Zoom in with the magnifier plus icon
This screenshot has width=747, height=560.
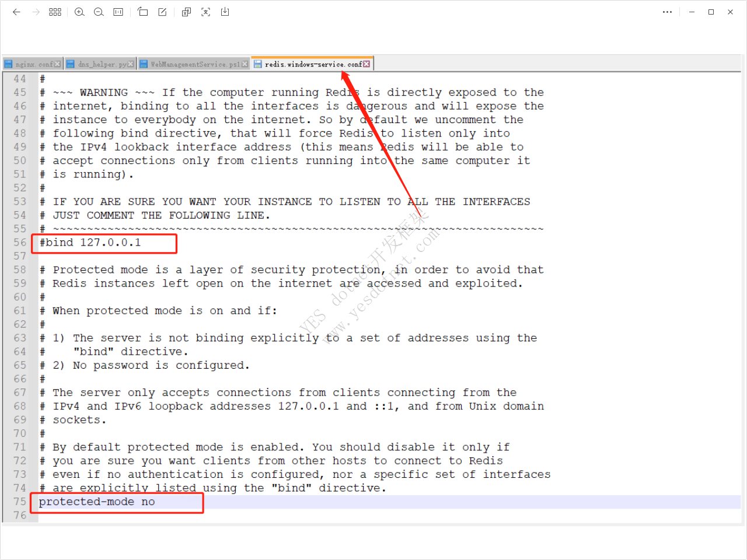click(79, 12)
